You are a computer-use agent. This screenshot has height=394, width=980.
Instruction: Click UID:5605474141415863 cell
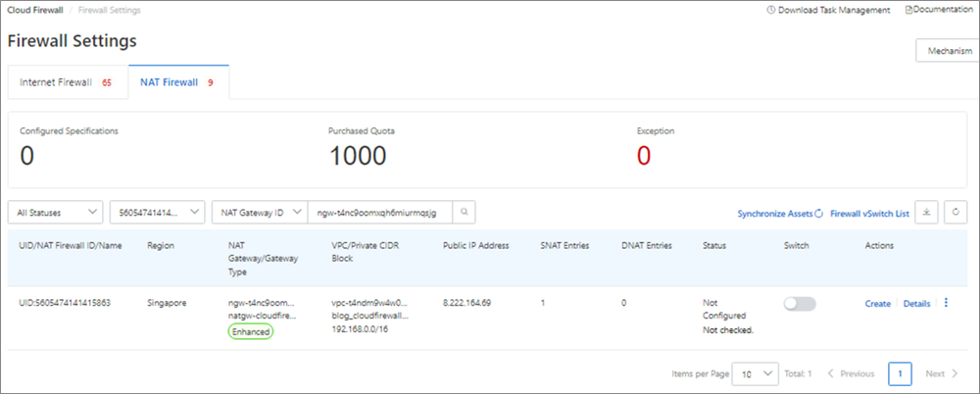(66, 303)
